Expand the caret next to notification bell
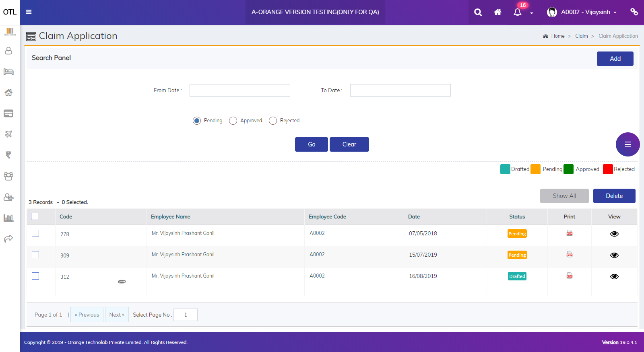The height and width of the screenshot is (352, 644). (532, 13)
